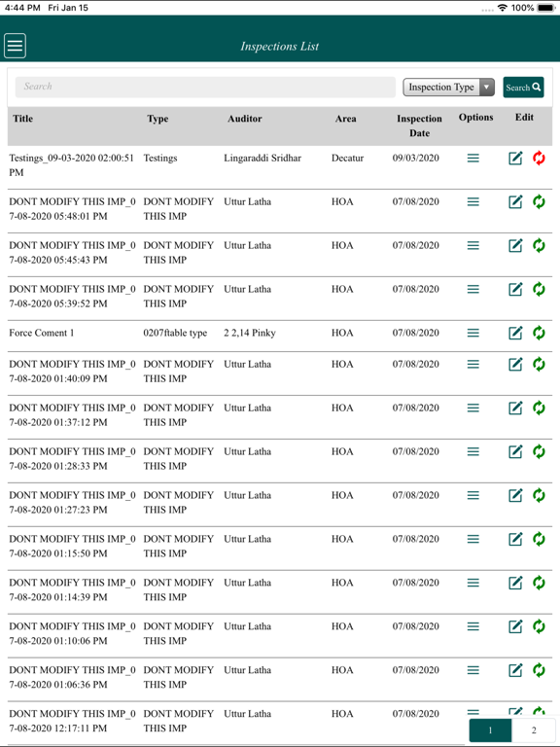
Task: Edit the Force Coment 1 inspection
Action: coord(515,333)
